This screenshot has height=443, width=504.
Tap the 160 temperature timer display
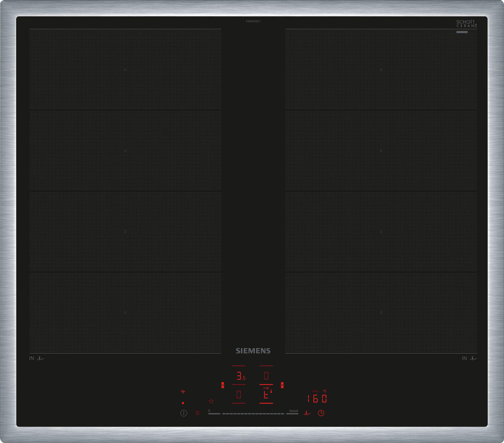pos(317,398)
